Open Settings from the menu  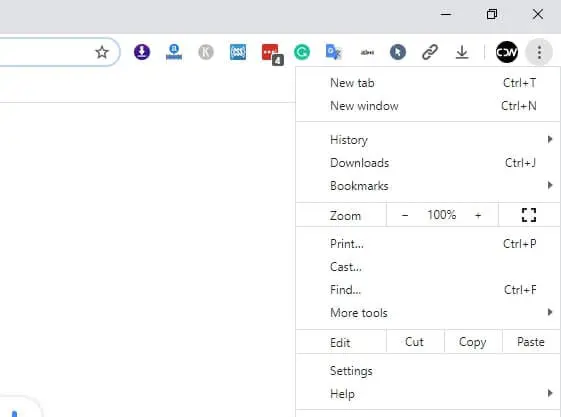coord(428,371)
